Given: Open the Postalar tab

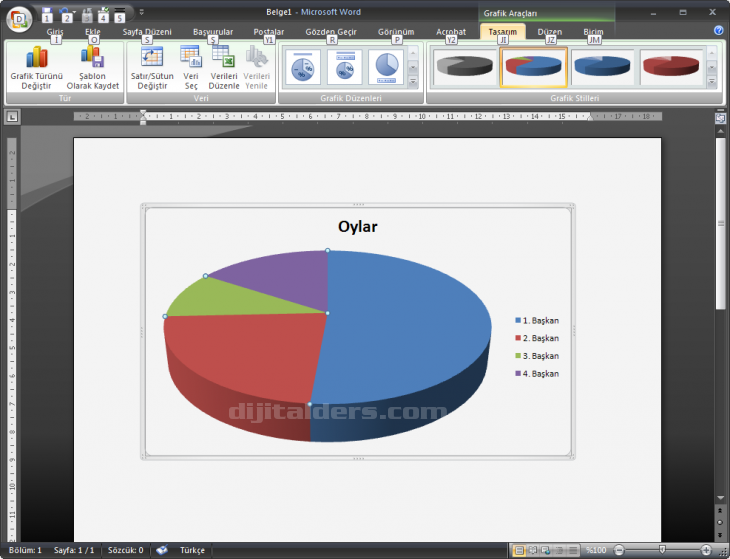Looking at the screenshot, I should (269, 32).
